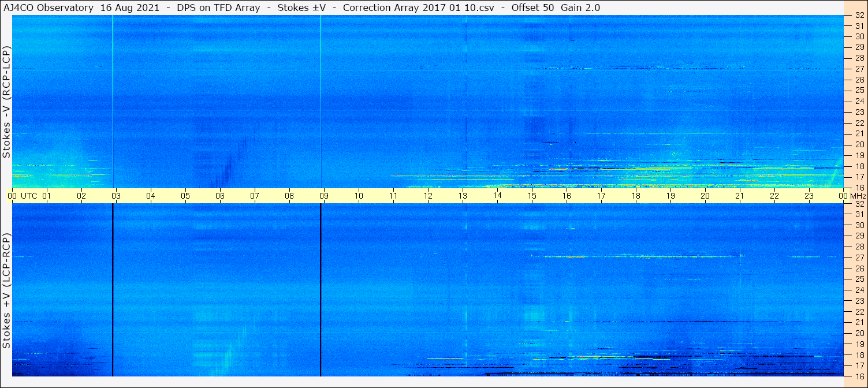The height and width of the screenshot is (388, 868).
Task: Click the 20 MHz label on lower frequency scale
Action: click(x=859, y=333)
